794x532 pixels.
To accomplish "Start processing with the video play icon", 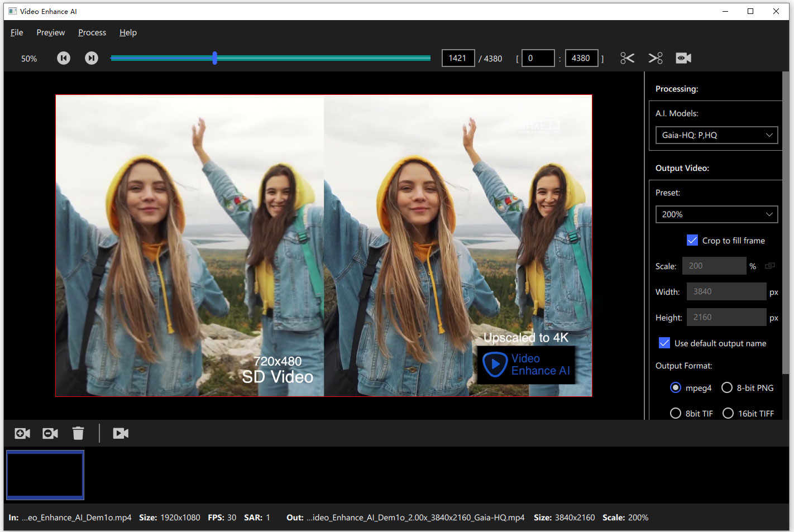I will click(121, 433).
